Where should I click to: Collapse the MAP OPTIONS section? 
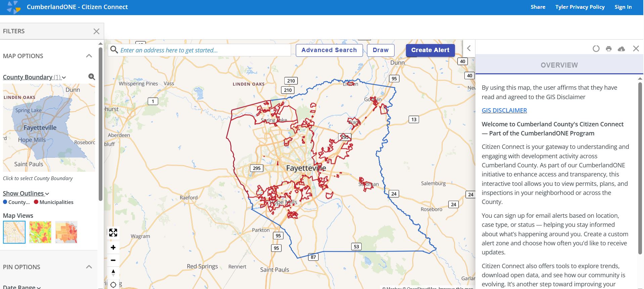89,56
